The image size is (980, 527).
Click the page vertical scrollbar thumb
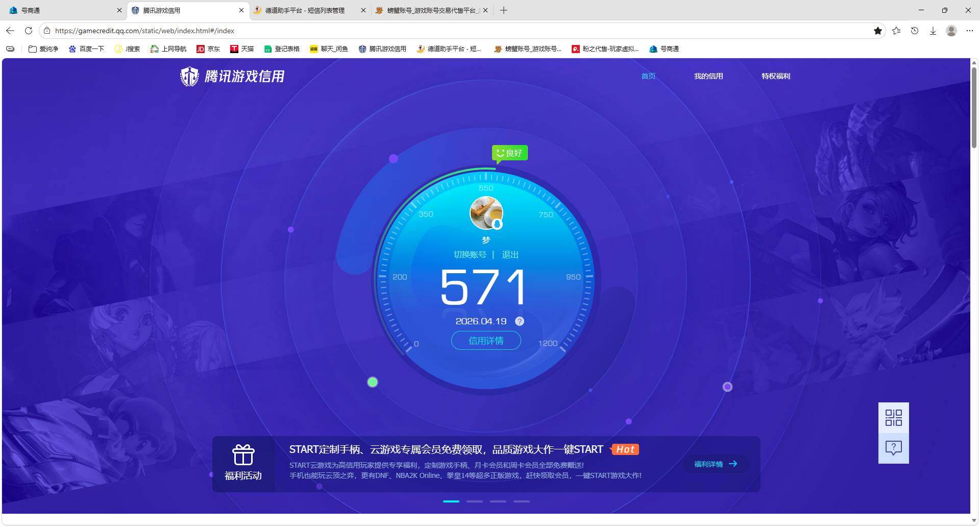[x=974, y=108]
